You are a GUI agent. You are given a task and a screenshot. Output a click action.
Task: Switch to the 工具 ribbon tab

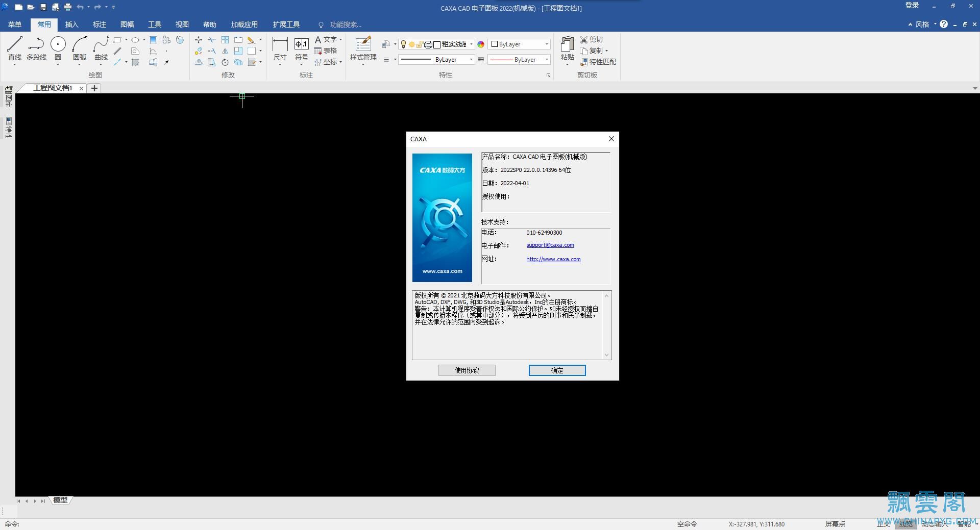[154, 24]
